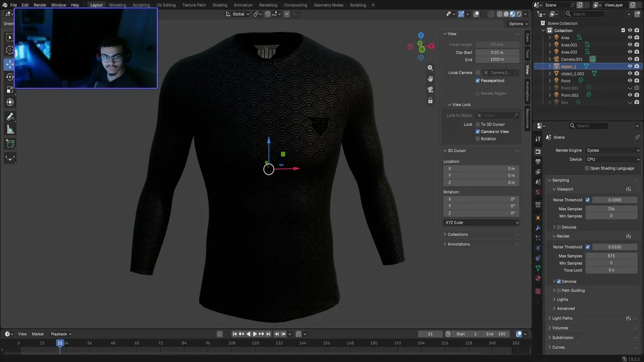Click the viewport Options button
This screenshot has width=644, height=362.
coord(518,24)
